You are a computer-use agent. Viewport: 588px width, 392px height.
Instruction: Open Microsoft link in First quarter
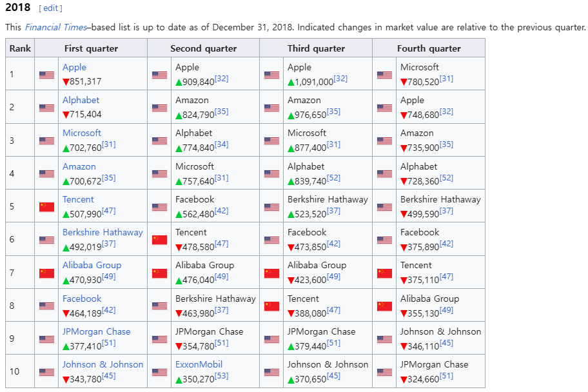[82, 133]
